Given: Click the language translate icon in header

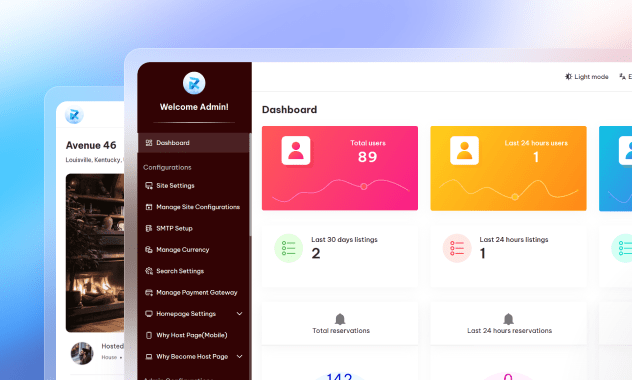Looking at the screenshot, I should (622, 77).
